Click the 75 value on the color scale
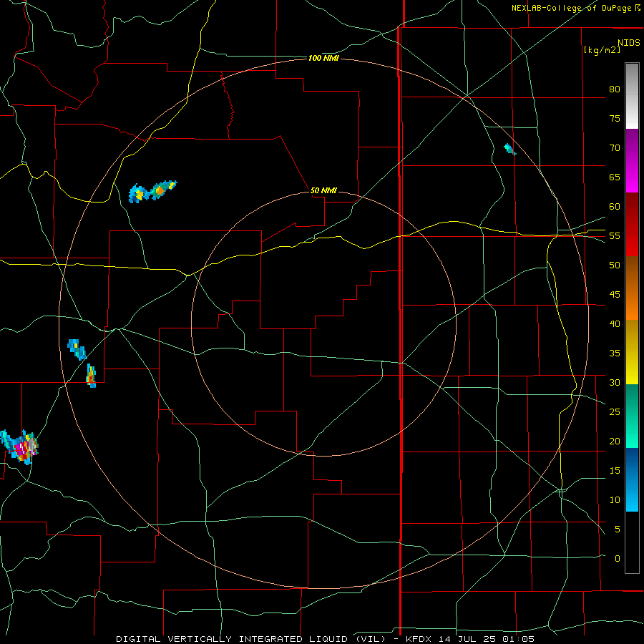Viewport: 644px width, 644px height. (615, 118)
